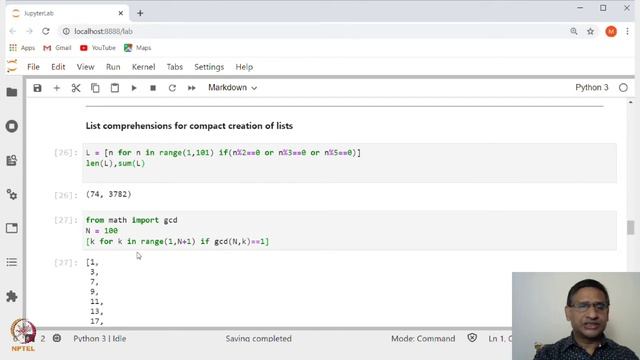Open the Run menu
640x360 pixels.
click(x=113, y=67)
